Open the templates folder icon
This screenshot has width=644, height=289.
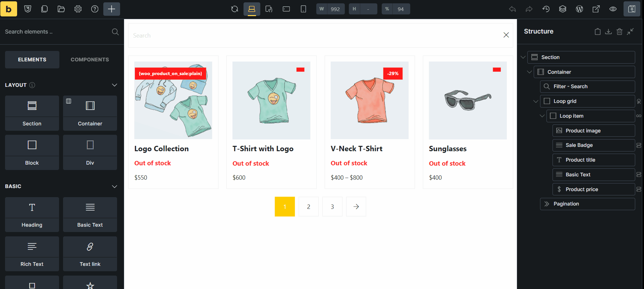pos(61,9)
